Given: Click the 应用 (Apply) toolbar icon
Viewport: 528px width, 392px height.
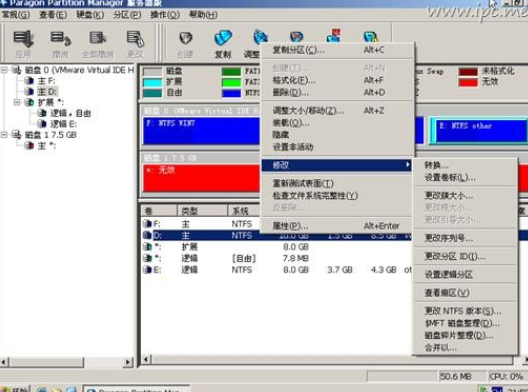Looking at the screenshot, I should (x=23, y=39).
